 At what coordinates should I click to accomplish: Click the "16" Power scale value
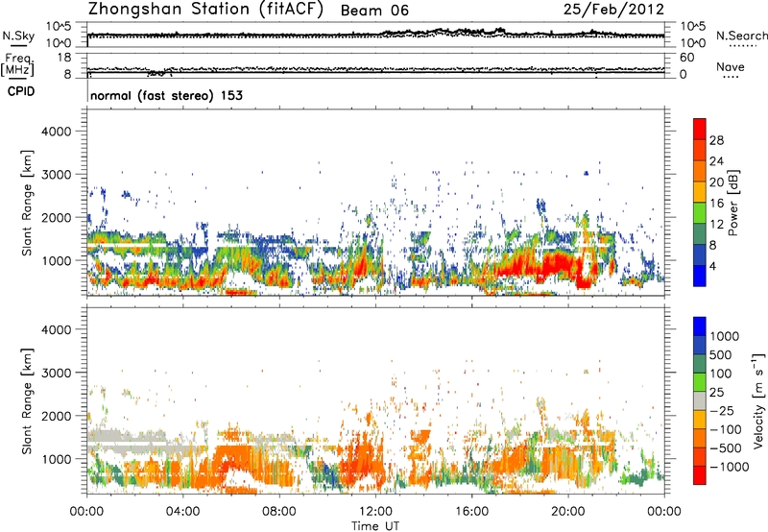(x=716, y=204)
